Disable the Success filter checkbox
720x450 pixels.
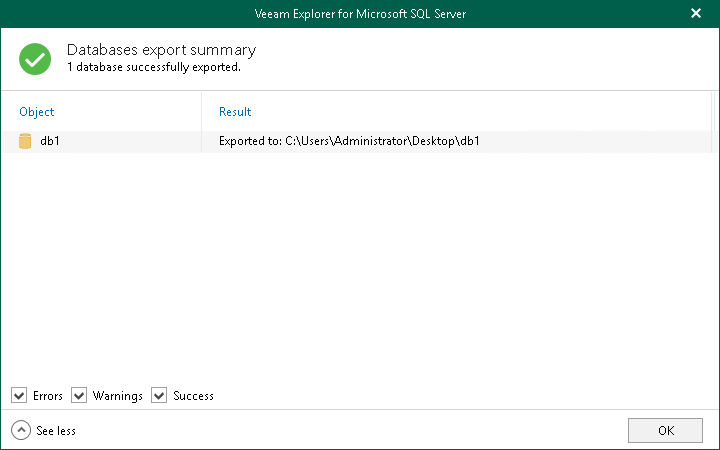(159, 396)
